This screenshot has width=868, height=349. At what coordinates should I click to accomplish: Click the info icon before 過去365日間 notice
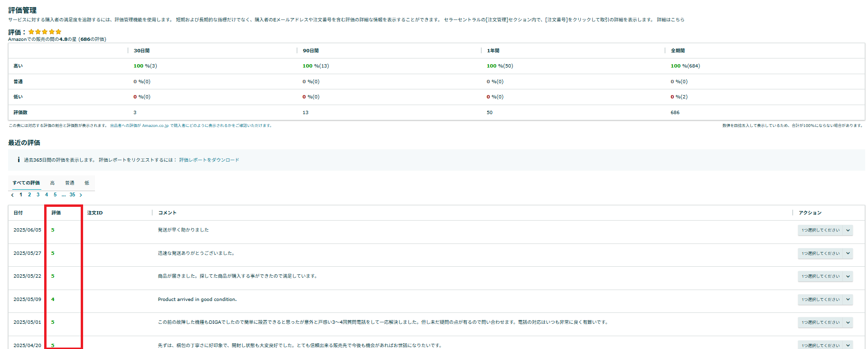pos(19,160)
